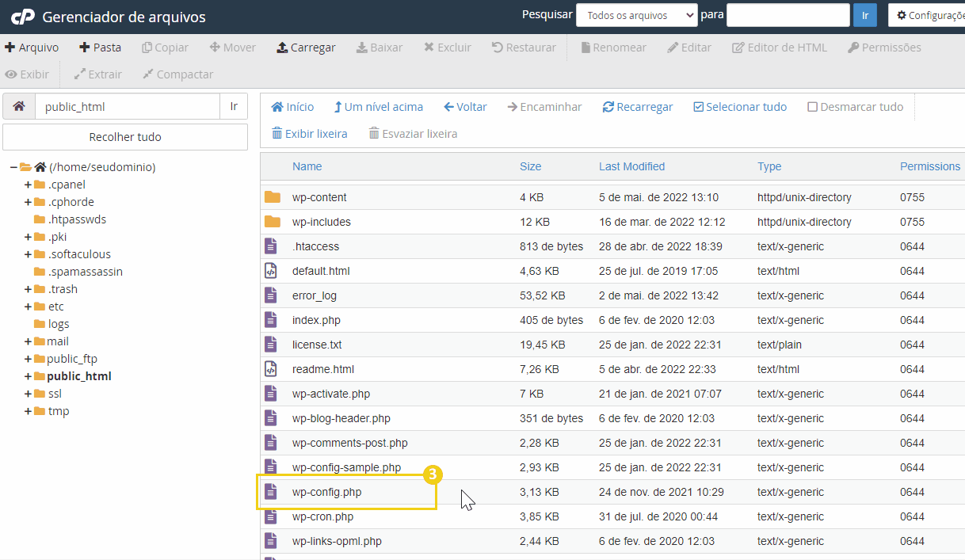Sort by Last Modified column
This screenshot has width=965, height=560.
point(632,166)
